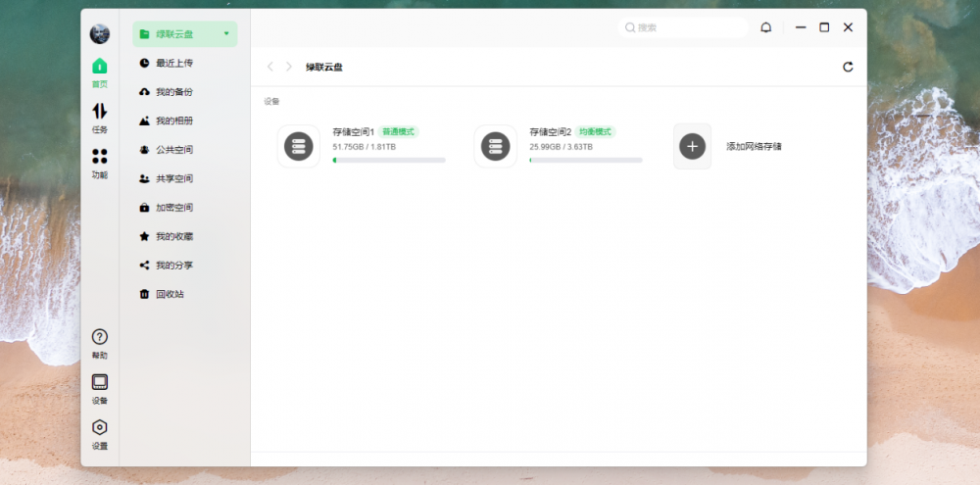Close the cloud drive window
This screenshot has height=485, width=980.
click(x=848, y=27)
